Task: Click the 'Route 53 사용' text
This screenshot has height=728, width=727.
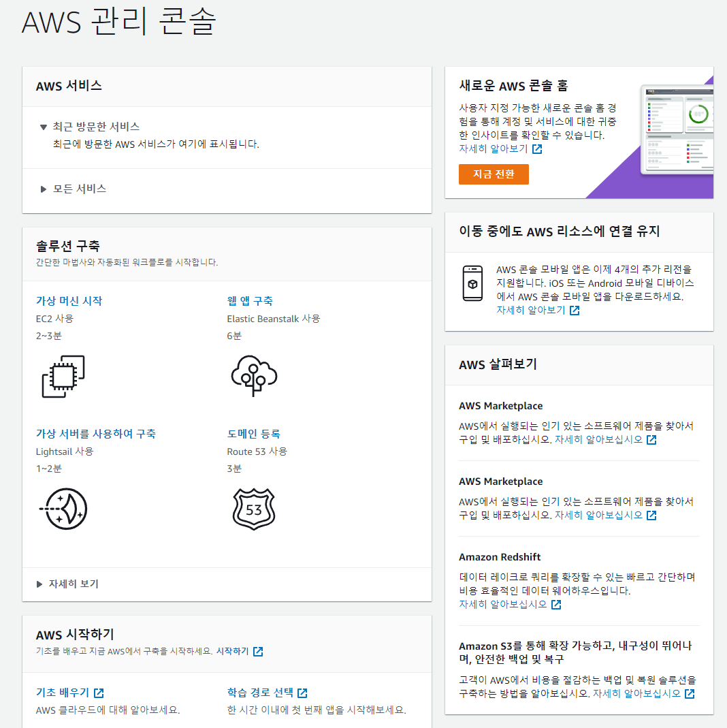Action: tap(257, 452)
